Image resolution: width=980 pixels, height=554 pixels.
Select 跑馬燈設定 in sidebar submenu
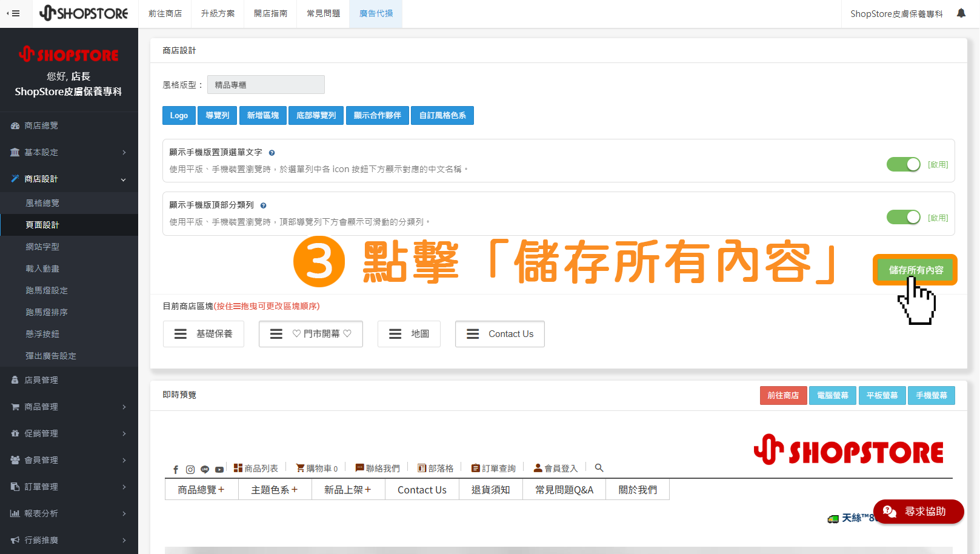click(x=69, y=290)
